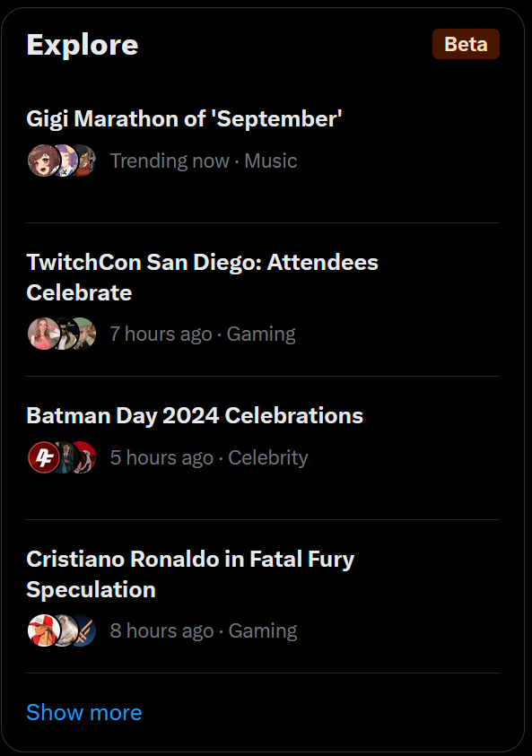Screen dimensions: 532x756
Task: Open the Gigi Marathon of 'September' trend
Action: (184, 118)
